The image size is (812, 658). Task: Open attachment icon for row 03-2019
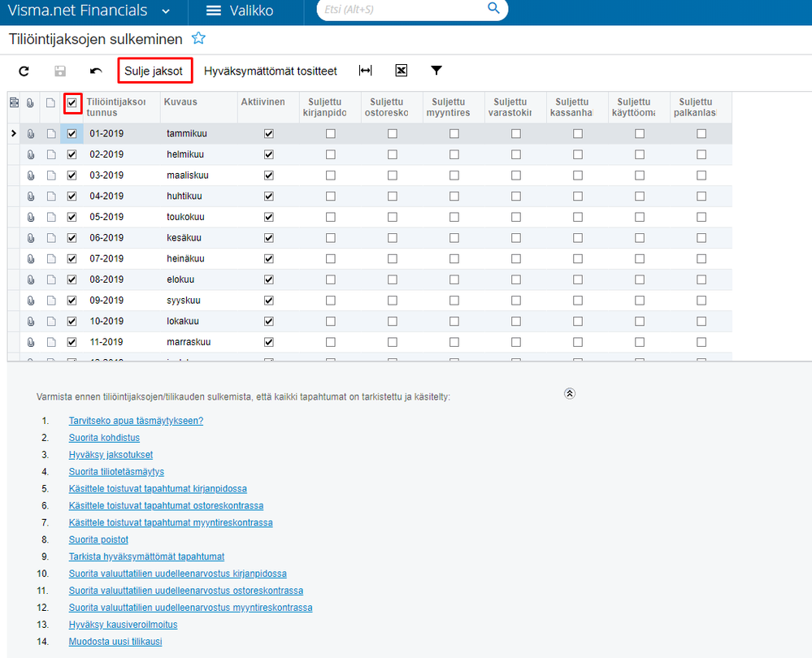pos(31,175)
